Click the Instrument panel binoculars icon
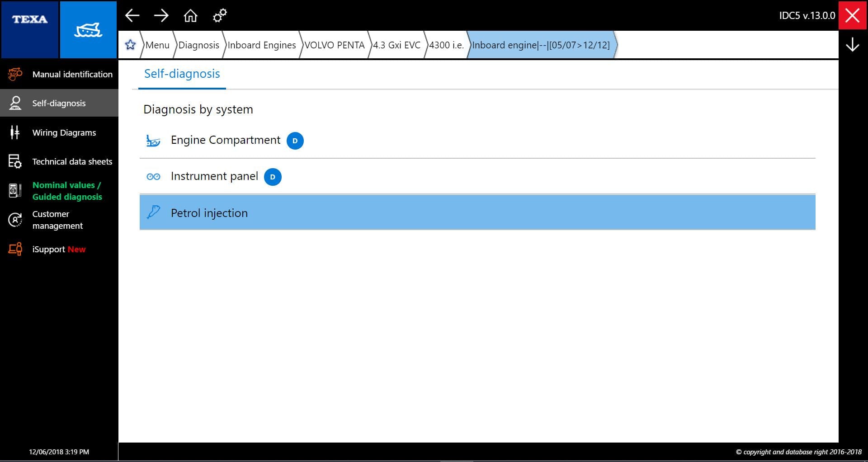This screenshot has height=462, width=868. point(154,176)
